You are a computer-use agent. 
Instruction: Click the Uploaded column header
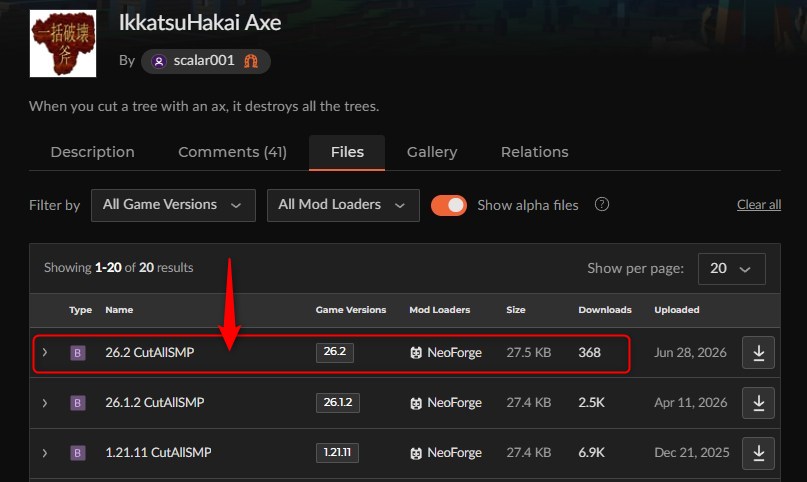(x=677, y=310)
